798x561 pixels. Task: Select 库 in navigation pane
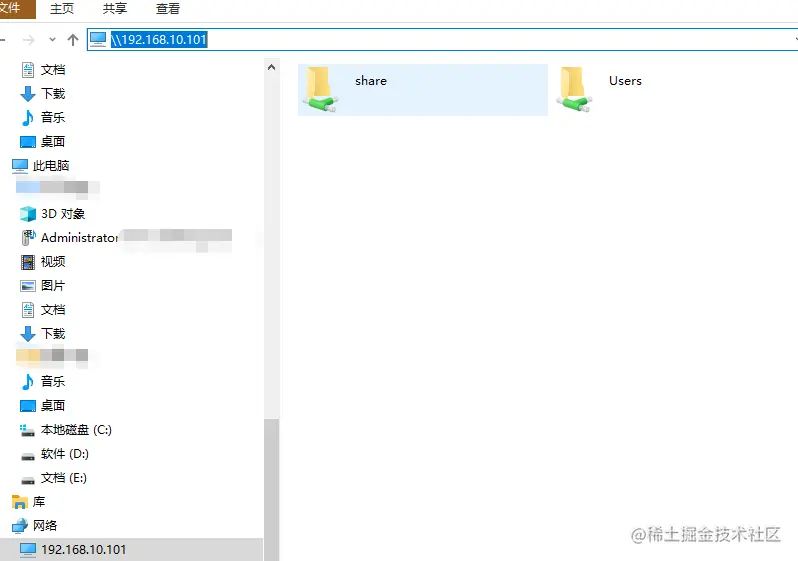click(x=39, y=502)
